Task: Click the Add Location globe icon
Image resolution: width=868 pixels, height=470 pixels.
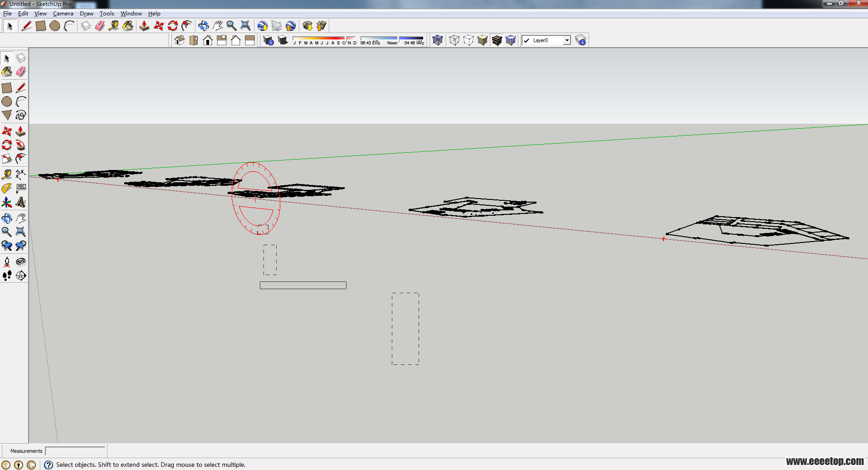Action: click(262, 26)
